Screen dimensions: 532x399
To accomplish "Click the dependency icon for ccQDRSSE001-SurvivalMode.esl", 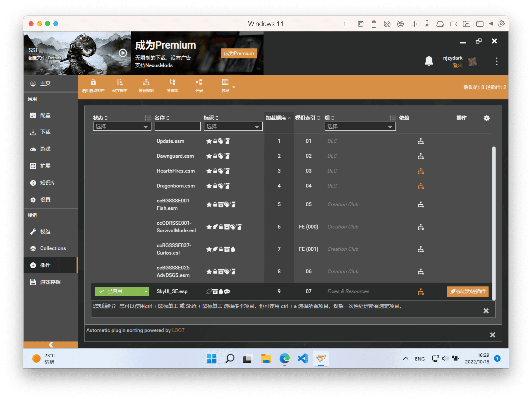I will [420, 227].
